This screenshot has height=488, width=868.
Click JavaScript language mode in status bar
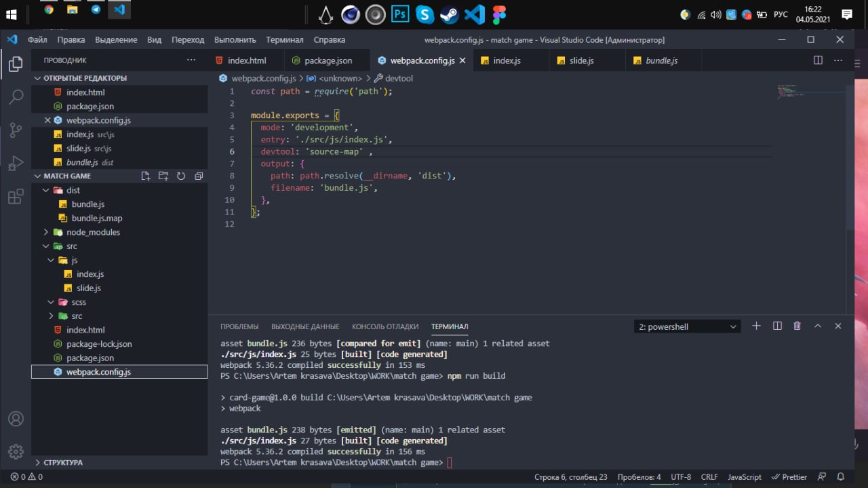[x=744, y=476]
